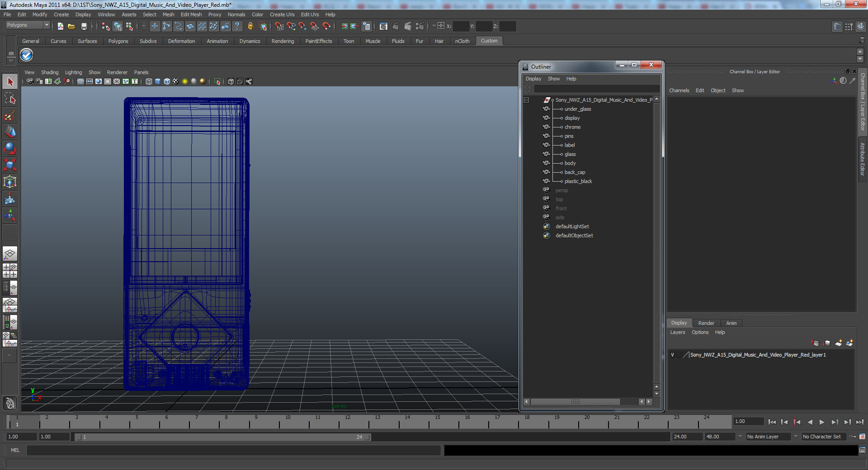Select the arrow Select tool in toolbox
Viewport: 868px width, 470px height.
click(10, 82)
